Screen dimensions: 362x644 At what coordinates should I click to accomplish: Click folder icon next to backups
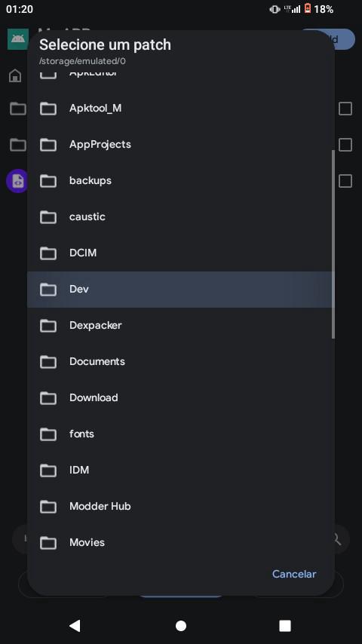(48, 181)
